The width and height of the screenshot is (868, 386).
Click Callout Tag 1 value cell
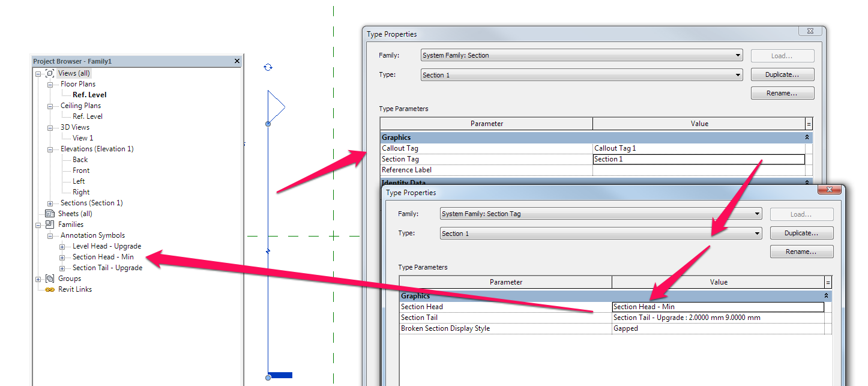[699, 148]
